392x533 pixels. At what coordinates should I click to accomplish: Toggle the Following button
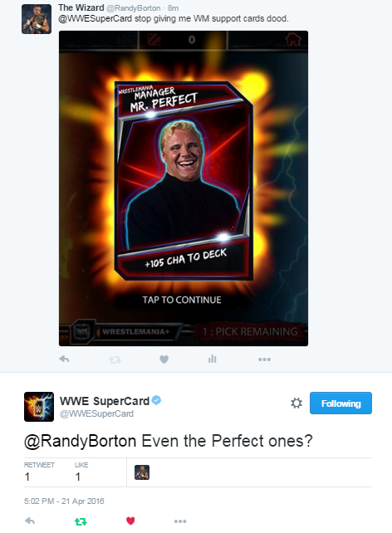(x=341, y=403)
